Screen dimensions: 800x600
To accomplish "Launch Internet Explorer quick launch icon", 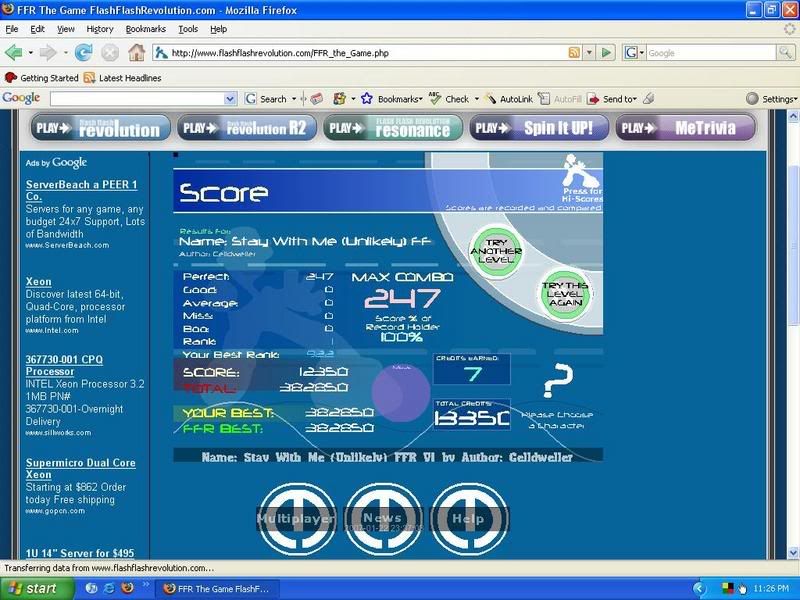I will [x=109, y=588].
